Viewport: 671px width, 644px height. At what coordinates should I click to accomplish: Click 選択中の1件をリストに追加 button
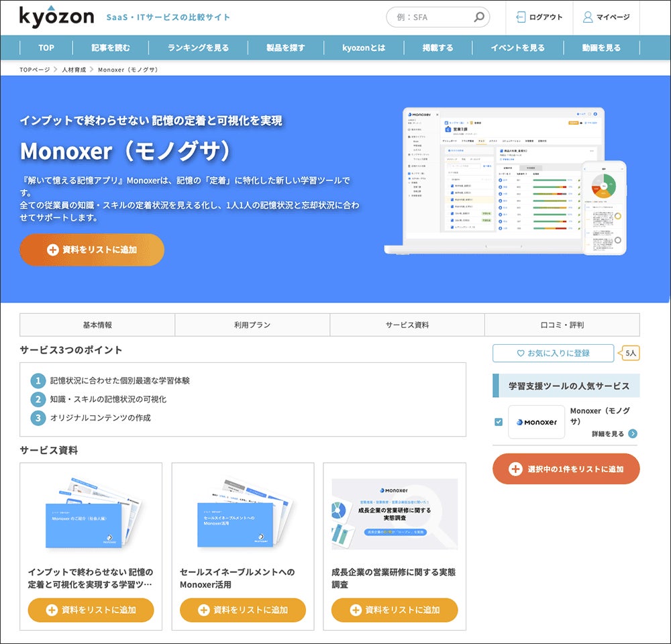point(566,469)
